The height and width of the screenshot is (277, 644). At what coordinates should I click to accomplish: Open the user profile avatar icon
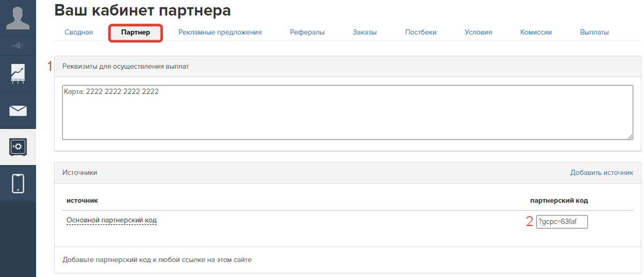tap(18, 18)
